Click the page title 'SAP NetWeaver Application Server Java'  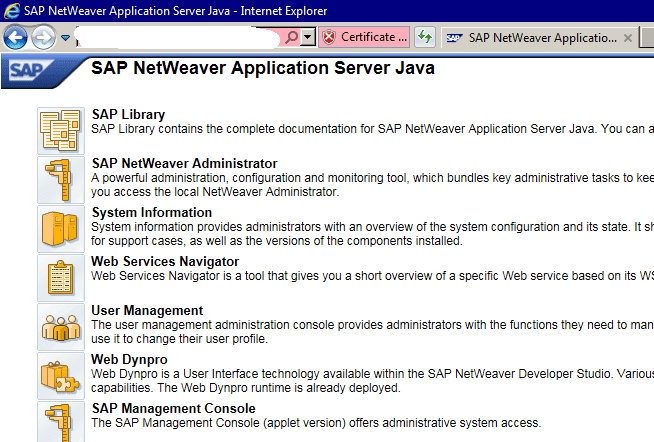click(263, 68)
